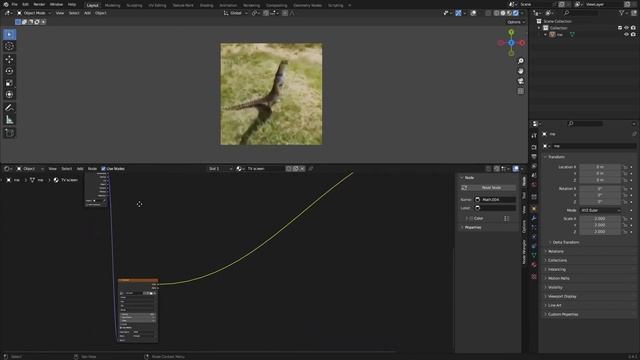Expand the Custom Properties panel
640x360 pixels.
pyautogui.click(x=562, y=314)
